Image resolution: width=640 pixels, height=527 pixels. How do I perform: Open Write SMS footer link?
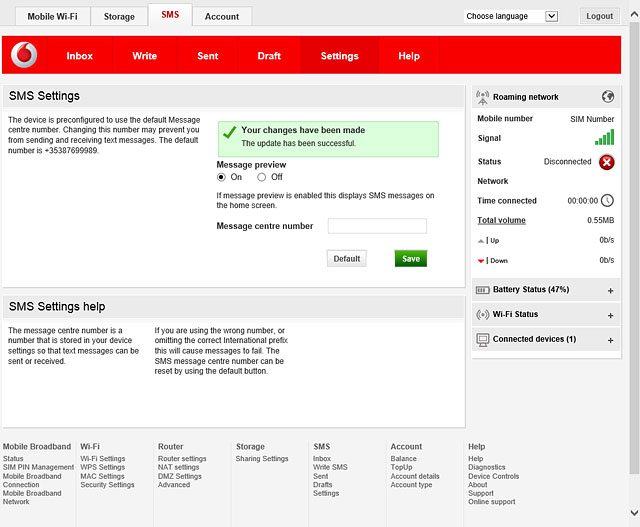tap(330, 467)
